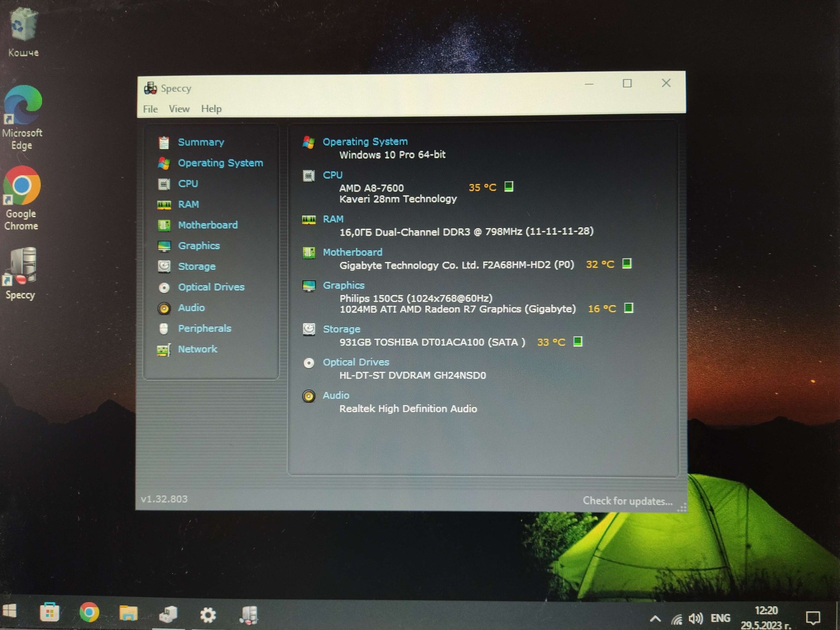This screenshot has height=630, width=840.
Task: Click the speaker icon beside Audio heading in summary
Action: pos(309,396)
